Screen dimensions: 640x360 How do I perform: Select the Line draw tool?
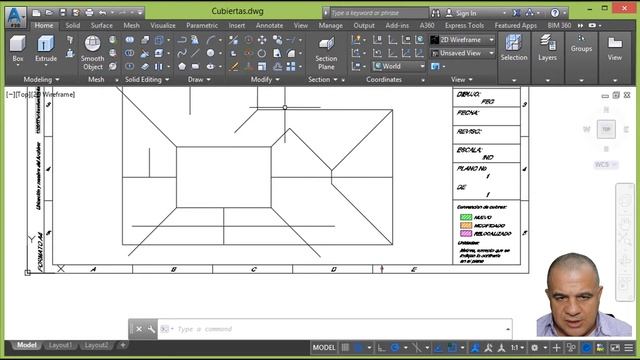click(196, 53)
